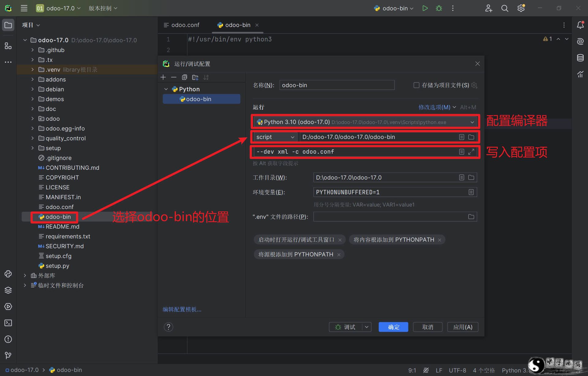The image size is (588, 376).
Task: Open Search Everywhere magnifier icon
Action: 505,8
